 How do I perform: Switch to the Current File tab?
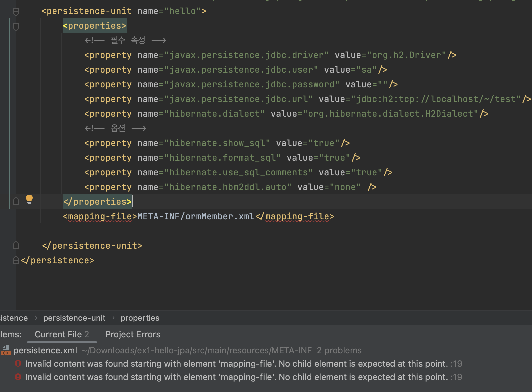click(x=62, y=334)
